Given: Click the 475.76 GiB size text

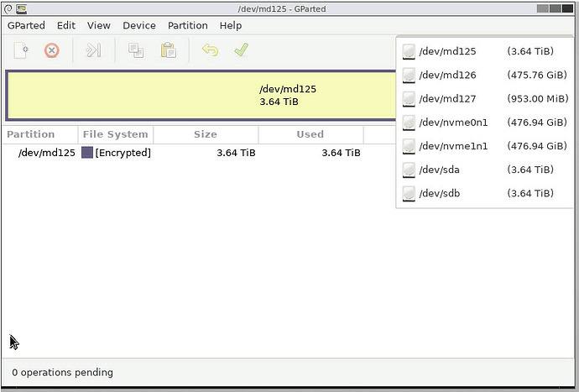Looking at the screenshot, I should tap(537, 75).
